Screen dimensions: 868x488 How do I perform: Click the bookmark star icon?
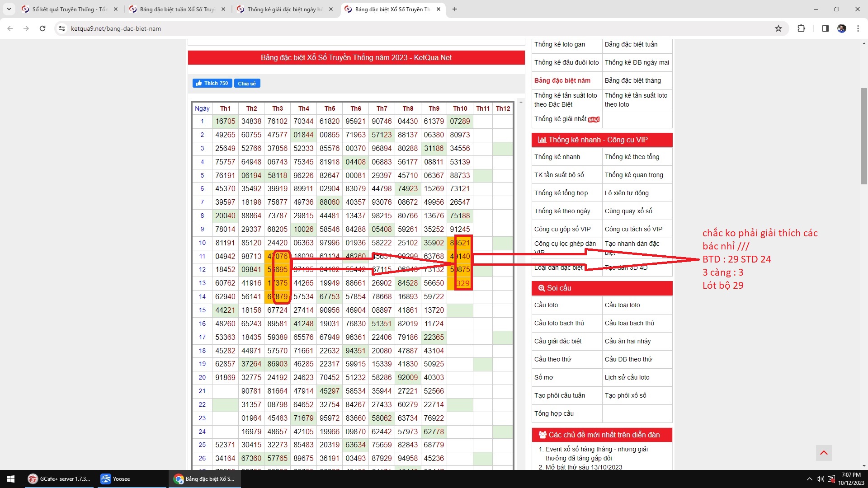click(778, 28)
